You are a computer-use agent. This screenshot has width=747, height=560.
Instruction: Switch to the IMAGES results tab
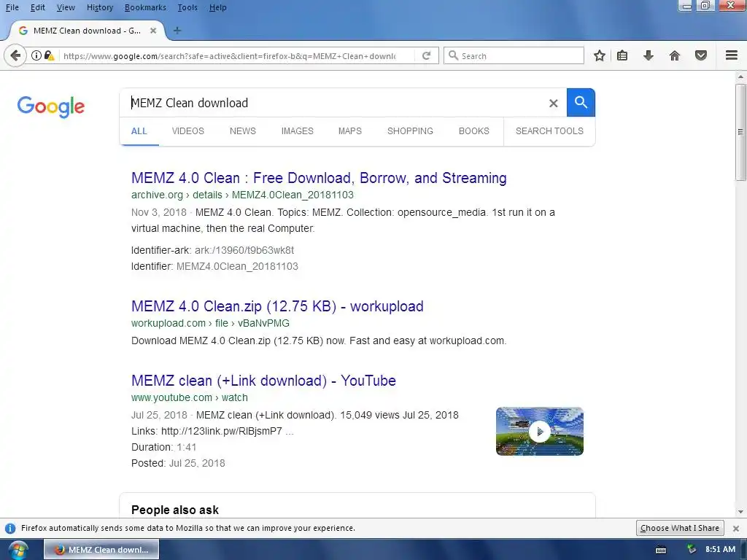point(298,131)
